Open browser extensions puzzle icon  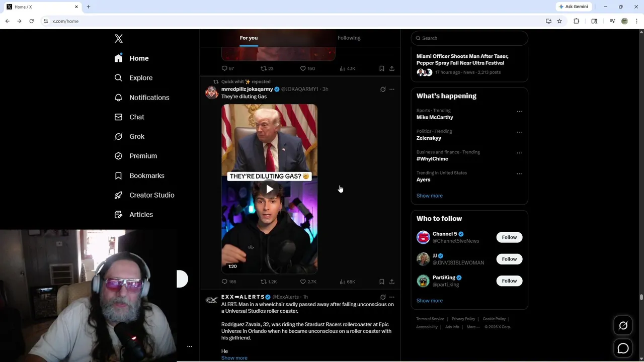tap(577, 21)
